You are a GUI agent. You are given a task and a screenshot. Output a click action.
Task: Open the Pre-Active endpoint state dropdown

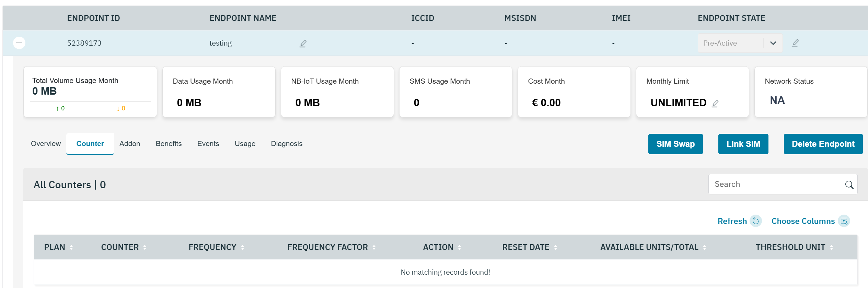773,43
